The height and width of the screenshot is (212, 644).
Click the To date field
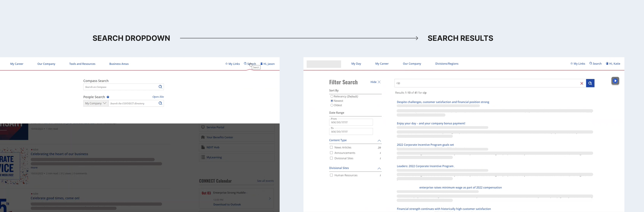pyautogui.click(x=351, y=131)
